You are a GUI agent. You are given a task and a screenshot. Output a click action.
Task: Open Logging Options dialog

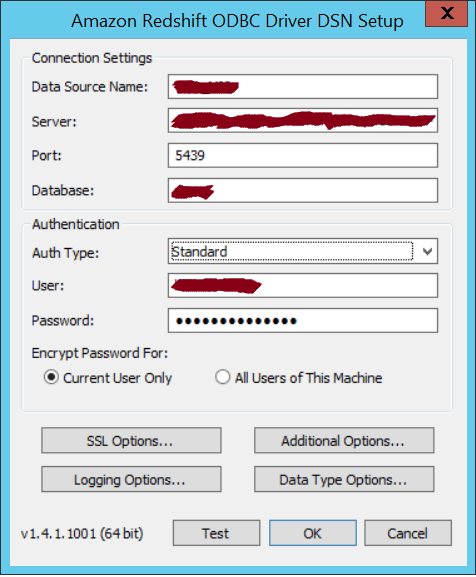131,479
